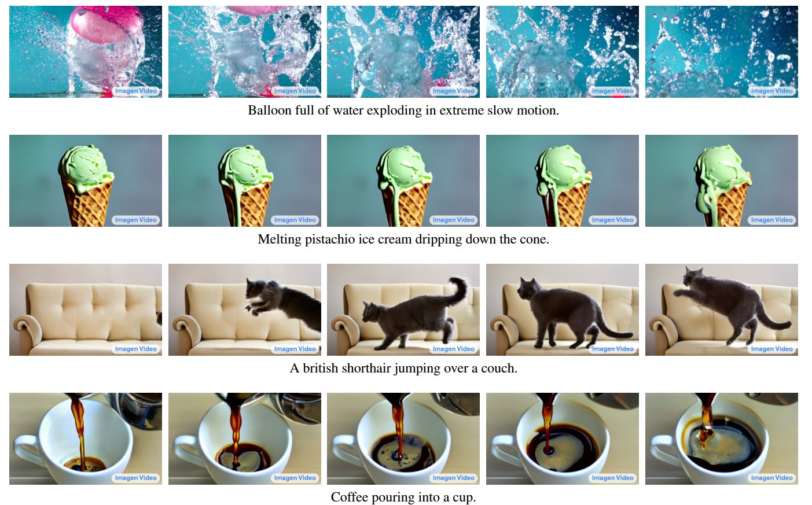Click the 'Coffee pouring into a cup' caption
The height and width of the screenshot is (505, 812).
coord(403,497)
